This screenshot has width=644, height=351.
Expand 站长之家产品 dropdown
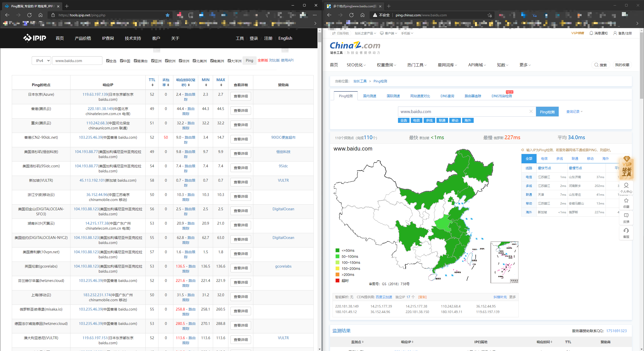[x=365, y=33]
